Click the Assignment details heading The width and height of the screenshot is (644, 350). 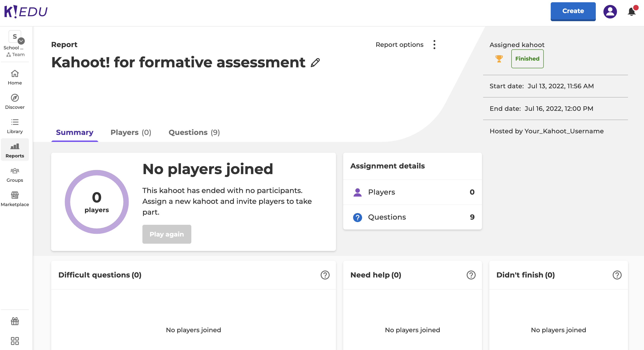pos(388,166)
